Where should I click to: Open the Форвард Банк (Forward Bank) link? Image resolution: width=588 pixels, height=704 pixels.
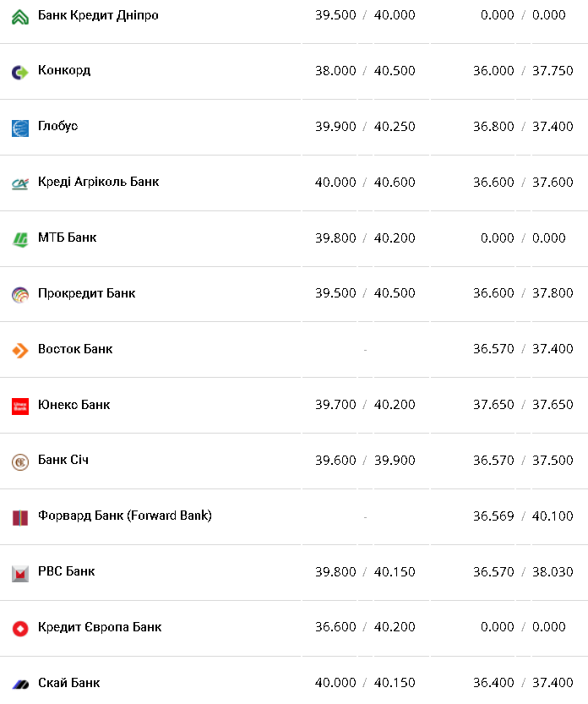pos(124,516)
